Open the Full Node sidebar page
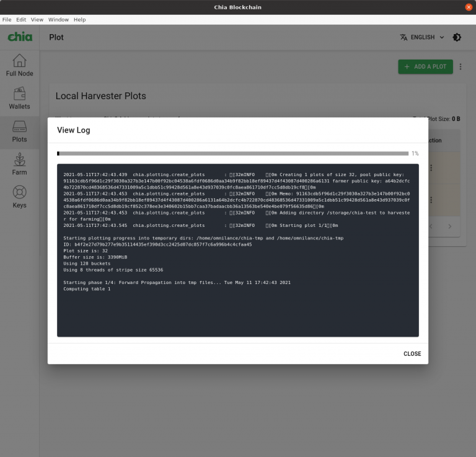The image size is (476, 457). point(19,65)
